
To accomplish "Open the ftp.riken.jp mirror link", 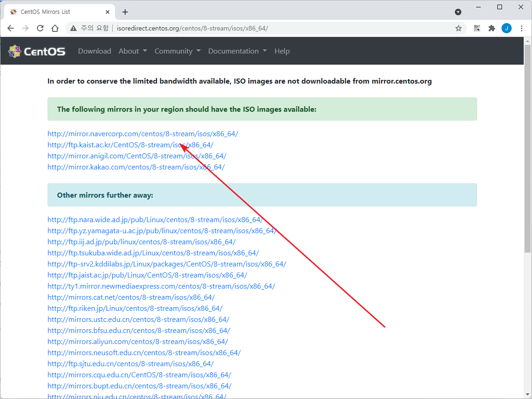I will (x=135, y=308).
